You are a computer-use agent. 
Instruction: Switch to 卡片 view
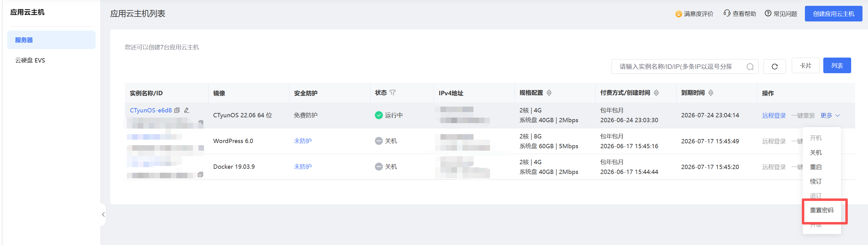point(805,66)
